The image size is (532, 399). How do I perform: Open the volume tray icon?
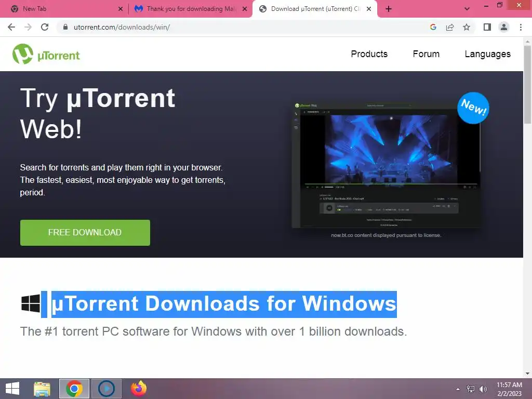click(483, 389)
